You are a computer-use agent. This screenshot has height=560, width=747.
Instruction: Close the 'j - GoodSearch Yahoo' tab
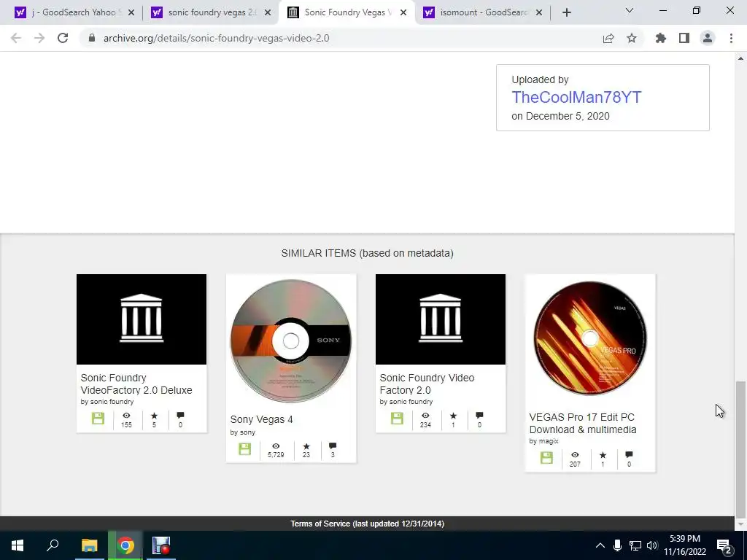pos(131,12)
